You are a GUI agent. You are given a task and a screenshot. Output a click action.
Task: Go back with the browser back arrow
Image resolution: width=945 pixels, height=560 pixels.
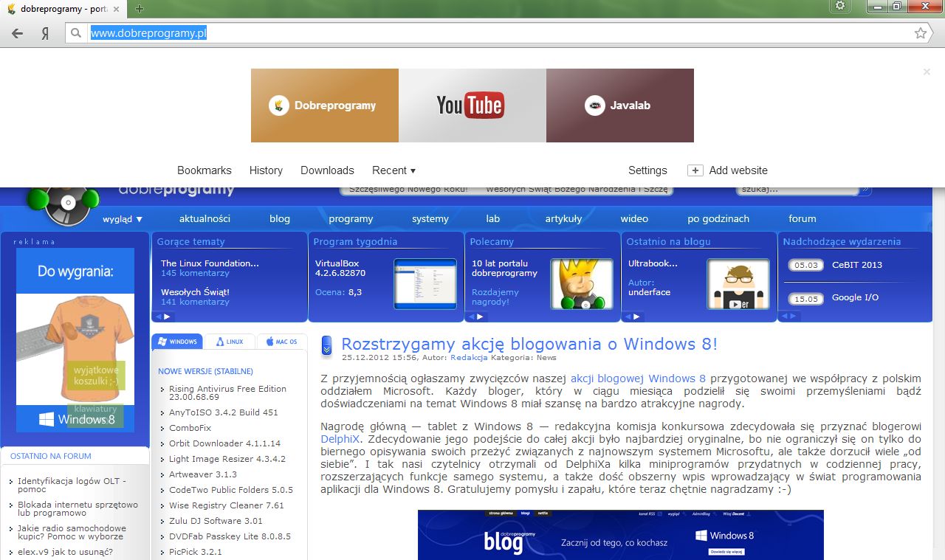[x=18, y=33]
